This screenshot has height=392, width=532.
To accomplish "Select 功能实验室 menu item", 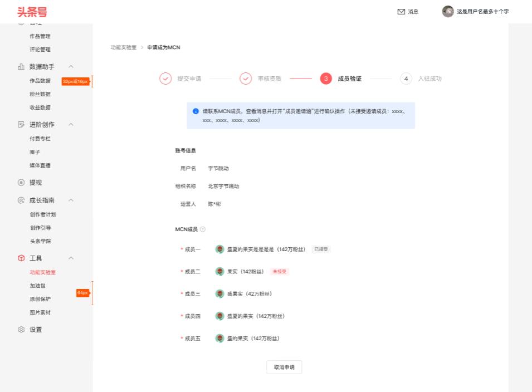I will coord(42,272).
